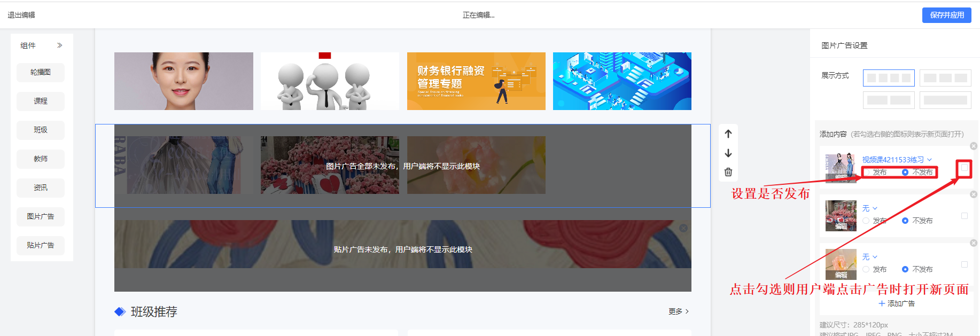This screenshot has width=980, height=336.
Task: Edit the pink flower ad thumbnail
Action: 841,275
